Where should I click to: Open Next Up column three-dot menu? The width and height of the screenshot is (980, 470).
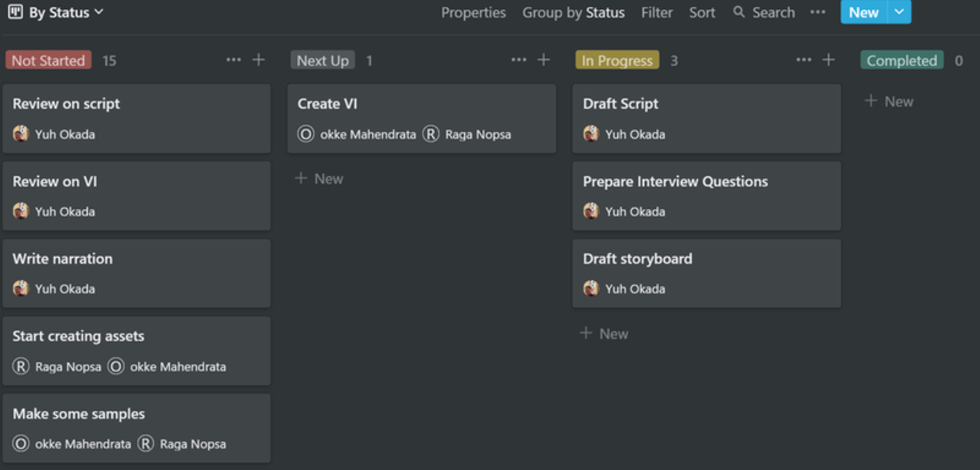pos(519,60)
